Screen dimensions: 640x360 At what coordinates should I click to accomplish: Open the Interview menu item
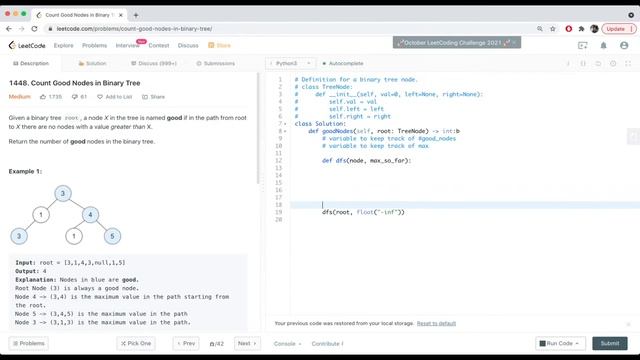pos(127,45)
